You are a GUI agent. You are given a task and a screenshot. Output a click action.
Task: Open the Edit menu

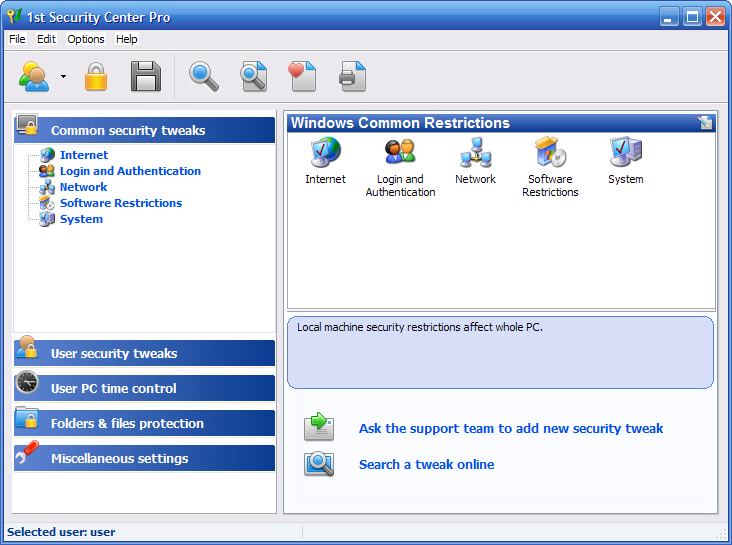tap(46, 39)
